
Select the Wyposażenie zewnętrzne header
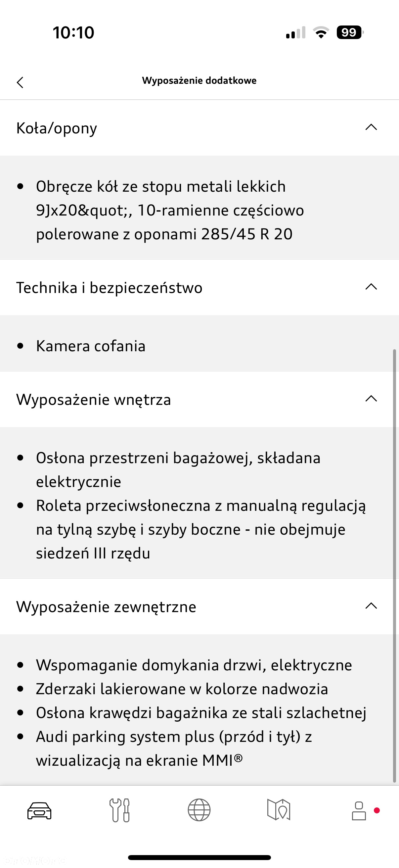199,606
